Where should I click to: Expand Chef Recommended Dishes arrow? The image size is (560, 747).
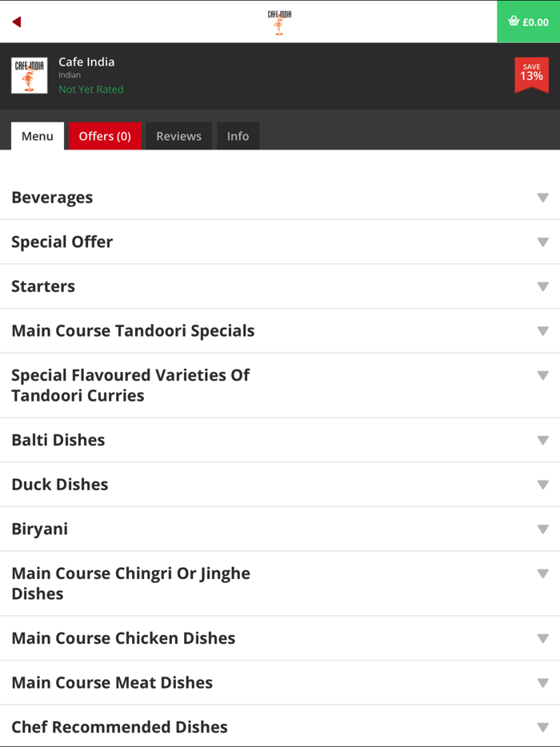542,727
